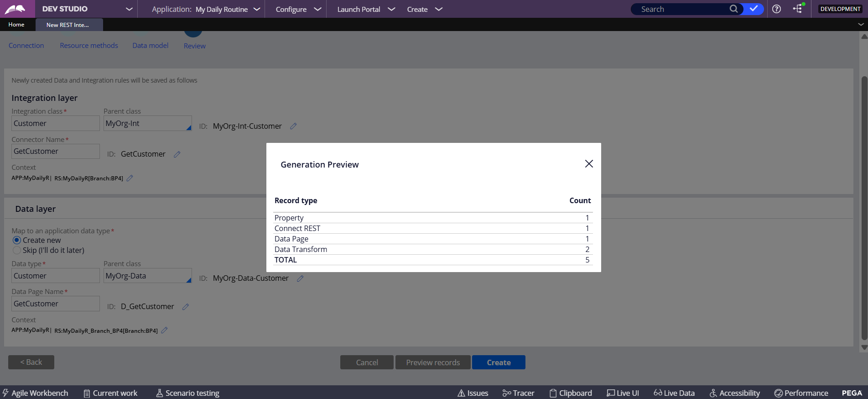Go to the Resource methods step
The height and width of the screenshot is (399, 868).
pyautogui.click(x=89, y=46)
